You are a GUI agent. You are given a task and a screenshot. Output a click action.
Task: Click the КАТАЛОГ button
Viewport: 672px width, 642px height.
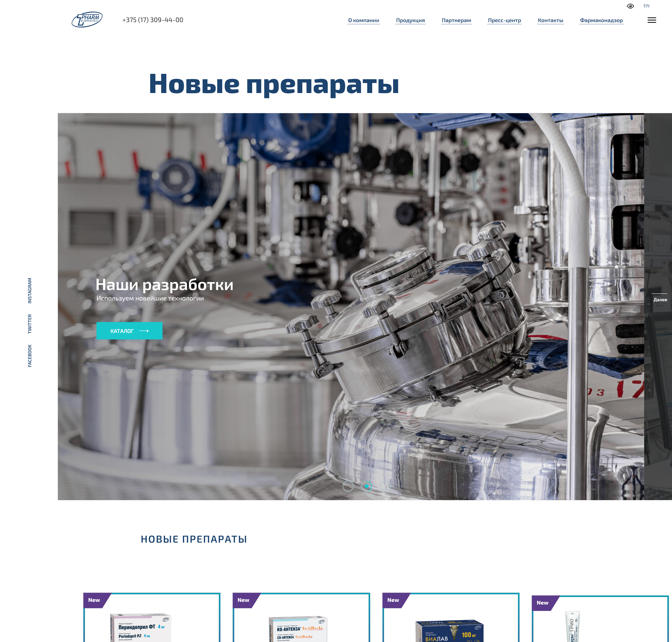[129, 331]
